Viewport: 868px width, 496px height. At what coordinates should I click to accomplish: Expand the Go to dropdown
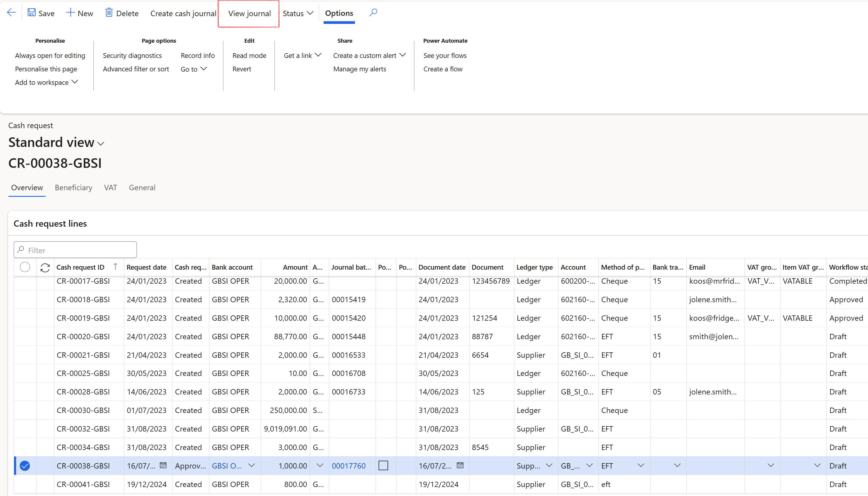194,69
